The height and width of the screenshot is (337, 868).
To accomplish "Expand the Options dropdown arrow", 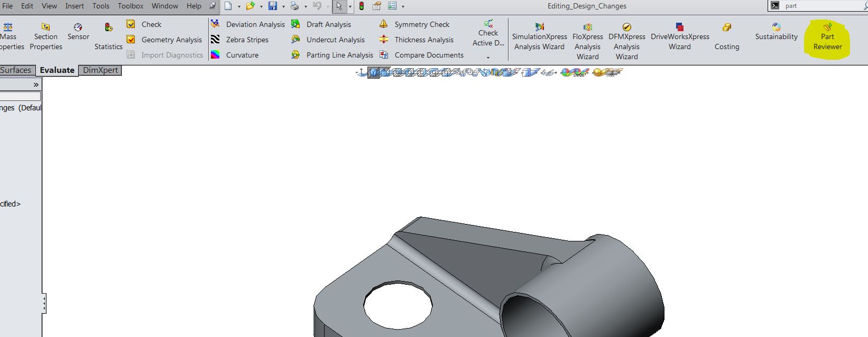I will (403, 6).
